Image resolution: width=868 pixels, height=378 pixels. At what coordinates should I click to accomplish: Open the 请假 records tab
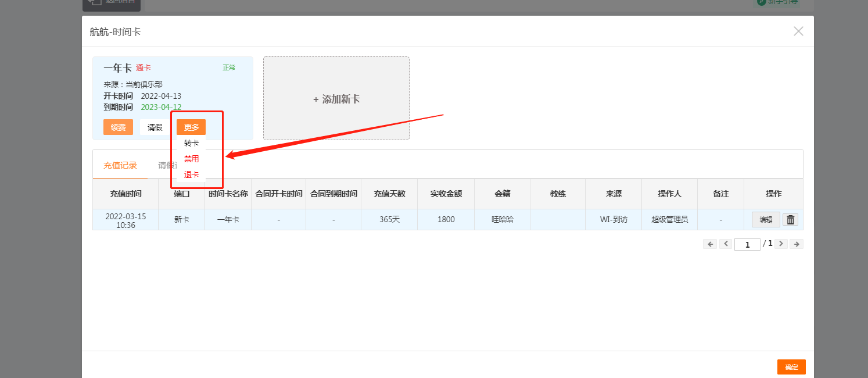[165, 165]
